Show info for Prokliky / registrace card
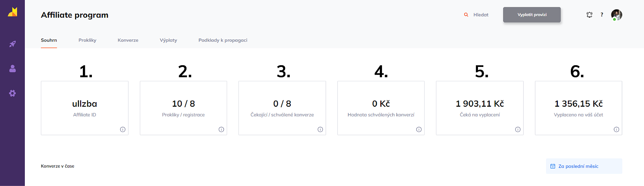Screen dimensions: 644x186 221,129
